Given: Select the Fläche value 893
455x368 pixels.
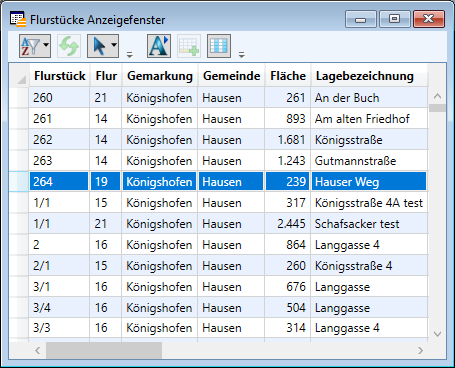Looking at the screenshot, I should point(288,119).
